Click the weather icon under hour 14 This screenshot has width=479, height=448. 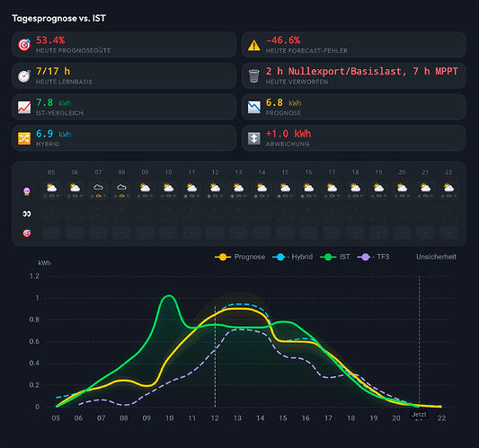262,188
